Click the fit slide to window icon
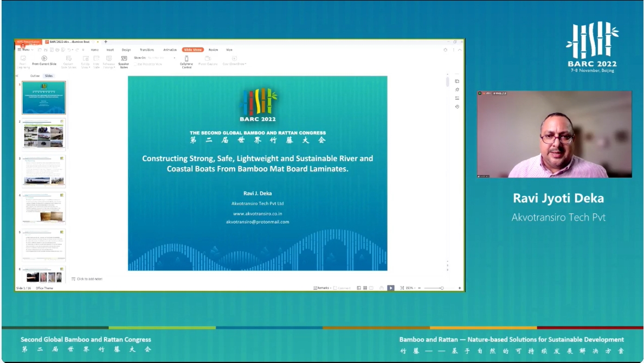Image resolution: width=644 pixels, height=363 pixels. point(402,288)
